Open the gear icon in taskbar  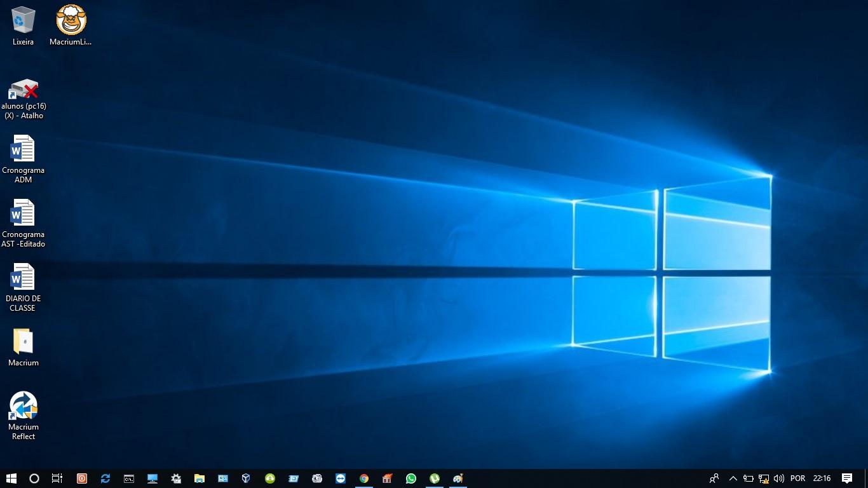tap(176, 478)
